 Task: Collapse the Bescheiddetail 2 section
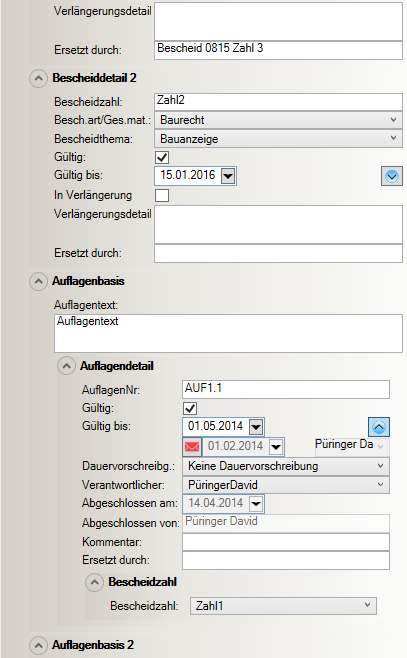click(39, 78)
